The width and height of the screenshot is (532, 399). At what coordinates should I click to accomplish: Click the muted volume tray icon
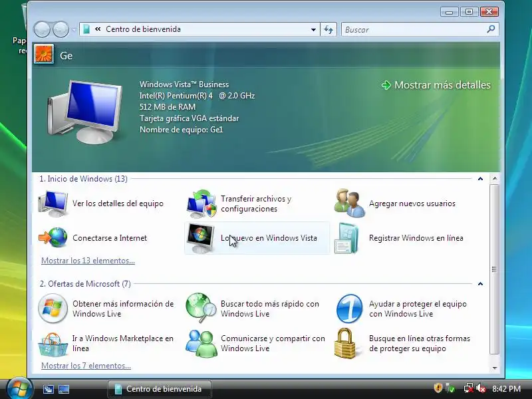(x=480, y=388)
